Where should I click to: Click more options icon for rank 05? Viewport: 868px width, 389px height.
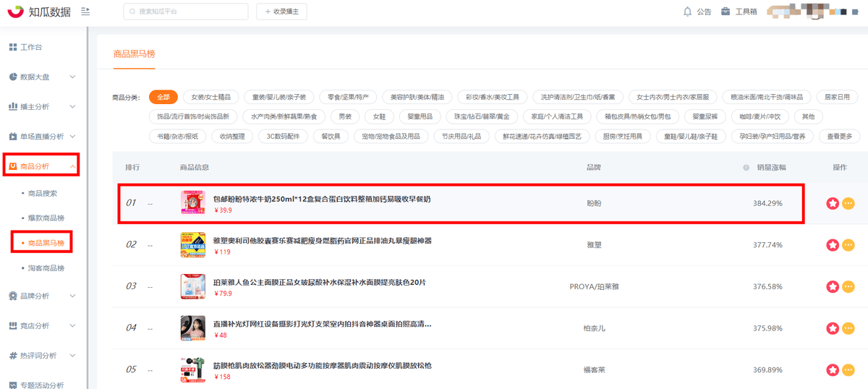click(848, 369)
